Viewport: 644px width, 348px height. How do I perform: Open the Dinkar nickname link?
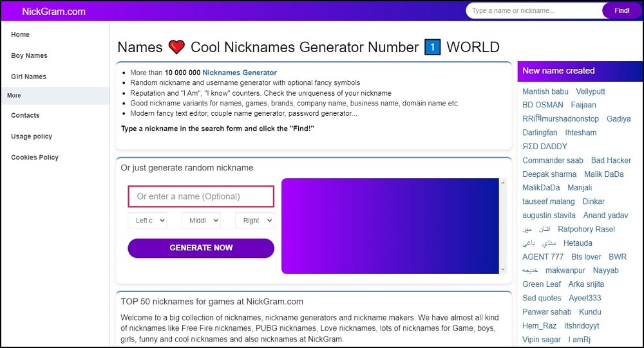tap(594, 201)
